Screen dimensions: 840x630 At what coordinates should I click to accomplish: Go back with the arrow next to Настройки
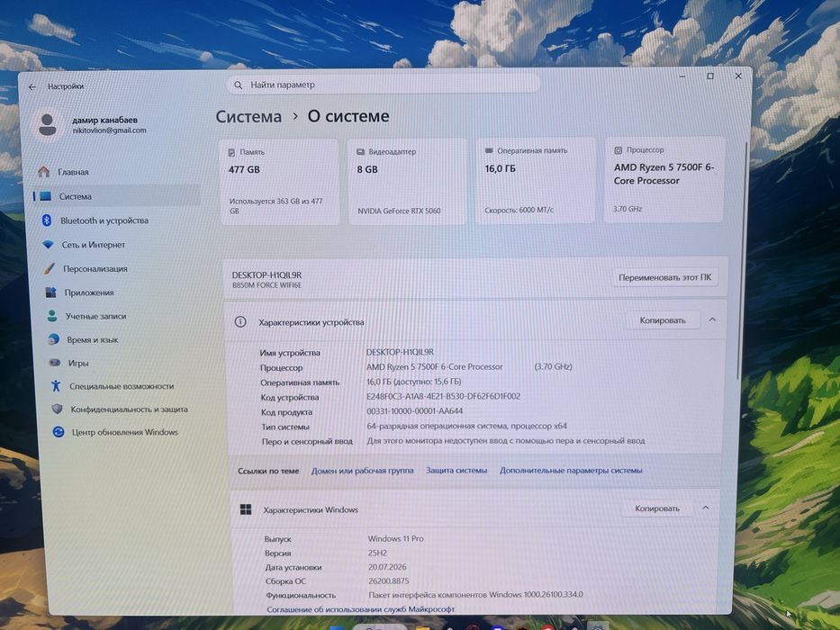32,86
